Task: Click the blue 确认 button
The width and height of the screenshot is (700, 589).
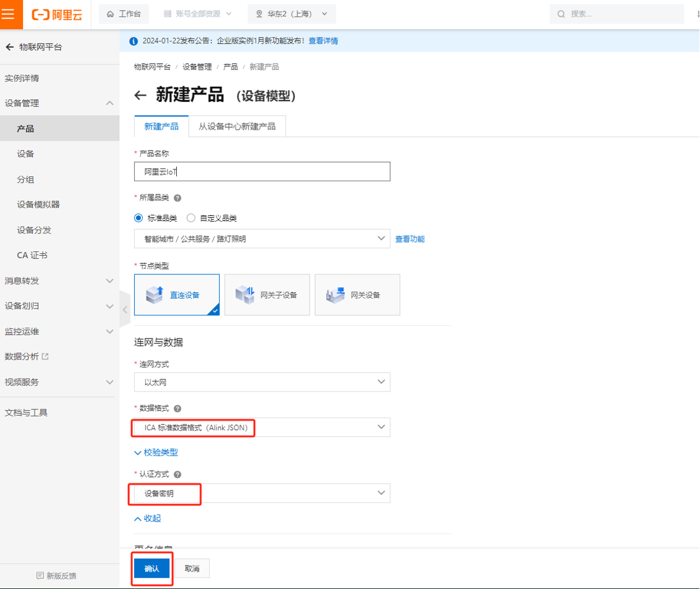Action: (152, 569)
